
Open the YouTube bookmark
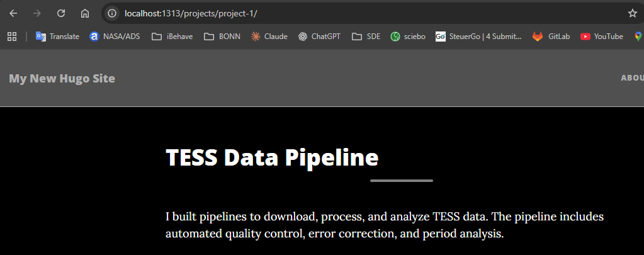click(601, 37)
